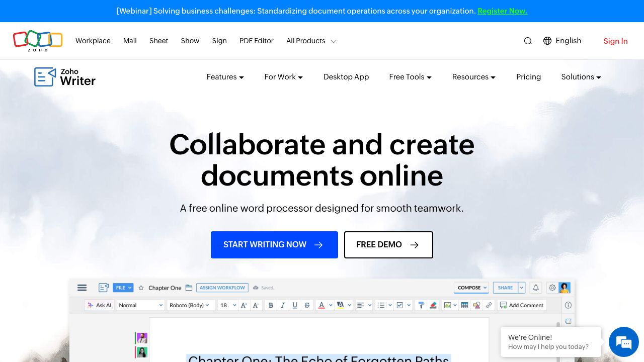Apply the red font color A
This screenshot has width=644, height=362.
pos(321,305)
